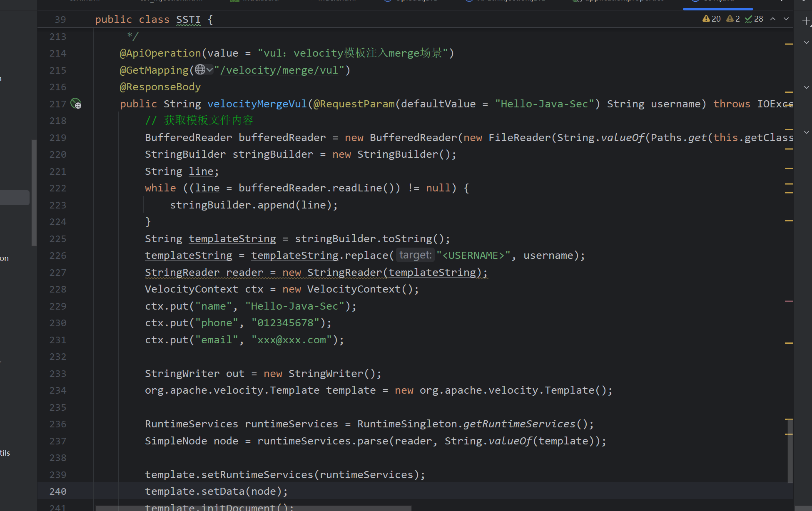Screen dimensions: 812x511
Task: Toggle a breakpoint at line 229 gutter
Action: [x=58, y=306]
